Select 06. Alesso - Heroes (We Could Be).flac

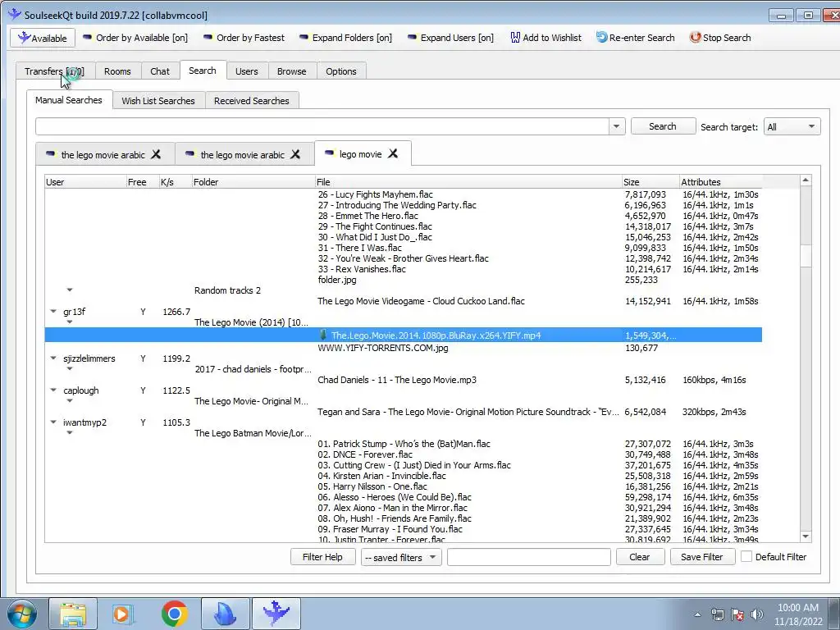point(395,497)
